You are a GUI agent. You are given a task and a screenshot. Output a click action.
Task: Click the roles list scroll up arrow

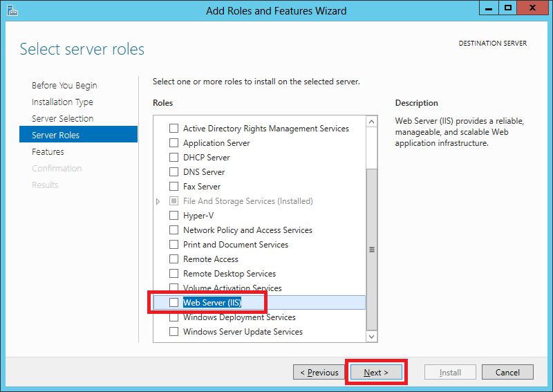(x=371, y=122)
